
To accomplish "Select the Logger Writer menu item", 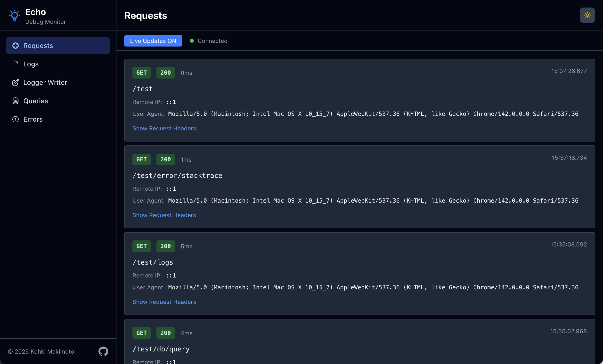I will pyautogui.click(x=45, y=82).
